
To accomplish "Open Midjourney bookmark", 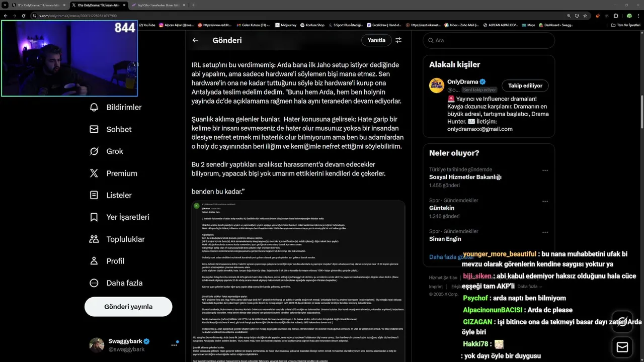I will [286, 25].
